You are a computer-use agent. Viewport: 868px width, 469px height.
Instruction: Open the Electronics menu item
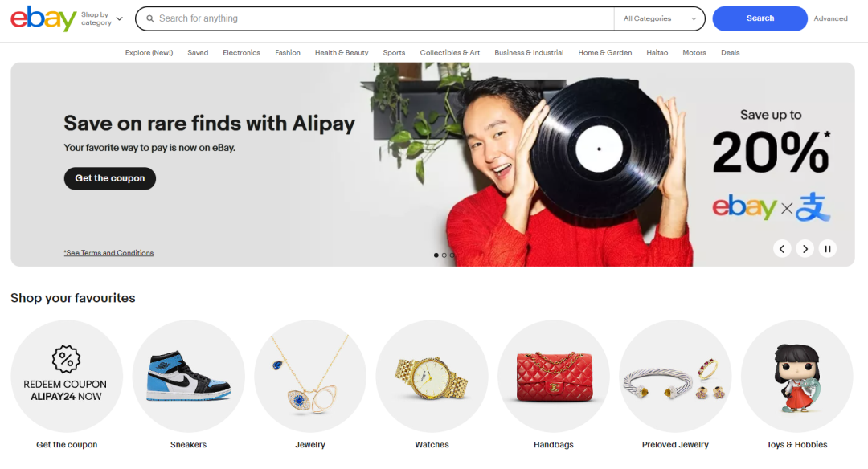(241, 52)
